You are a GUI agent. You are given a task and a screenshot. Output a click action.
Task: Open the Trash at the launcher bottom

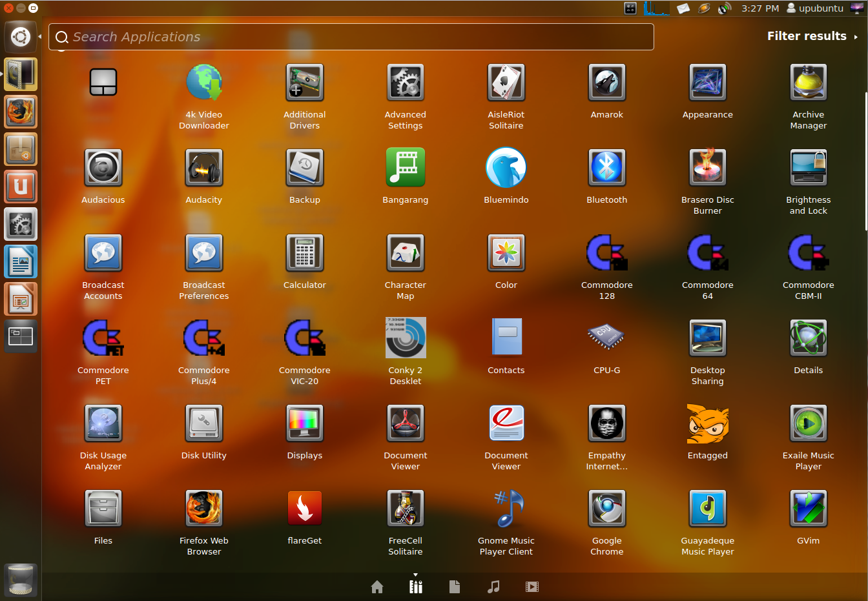[x=20, y=580]
